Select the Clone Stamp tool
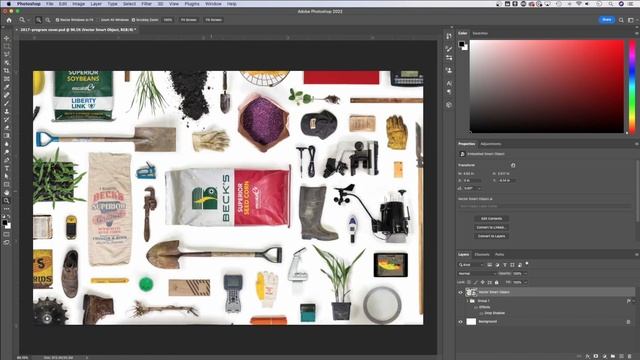640x360 pixels. pos(7,111)
